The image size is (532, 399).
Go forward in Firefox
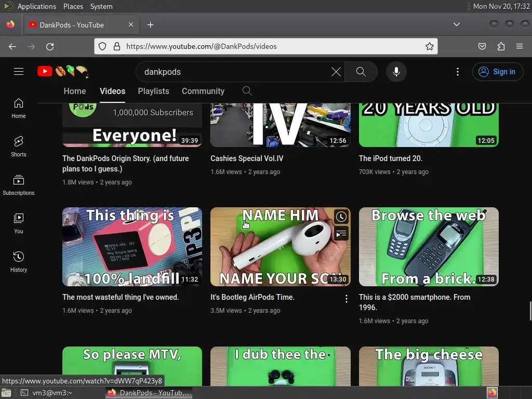(x=31, y=46)
